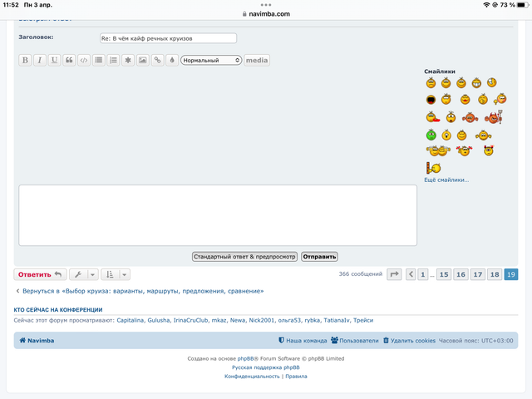Insert the angry red fists smiley

tap(470, 118)
